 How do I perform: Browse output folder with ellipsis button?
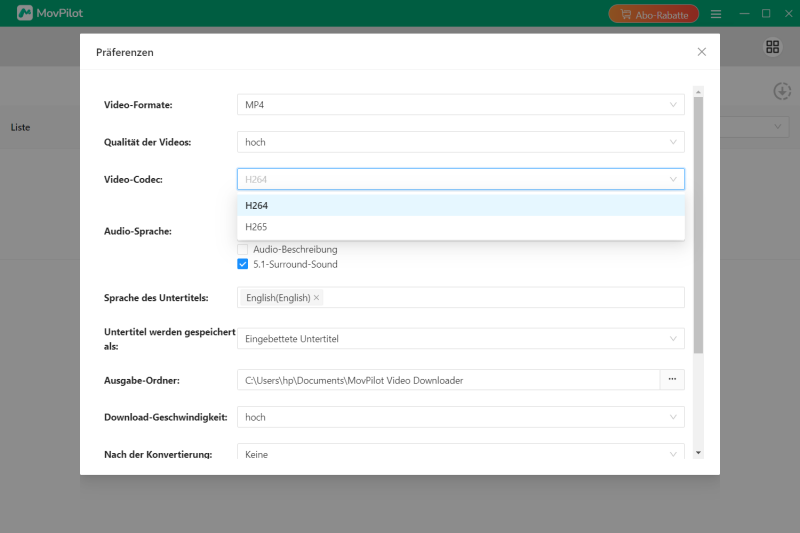672,380
